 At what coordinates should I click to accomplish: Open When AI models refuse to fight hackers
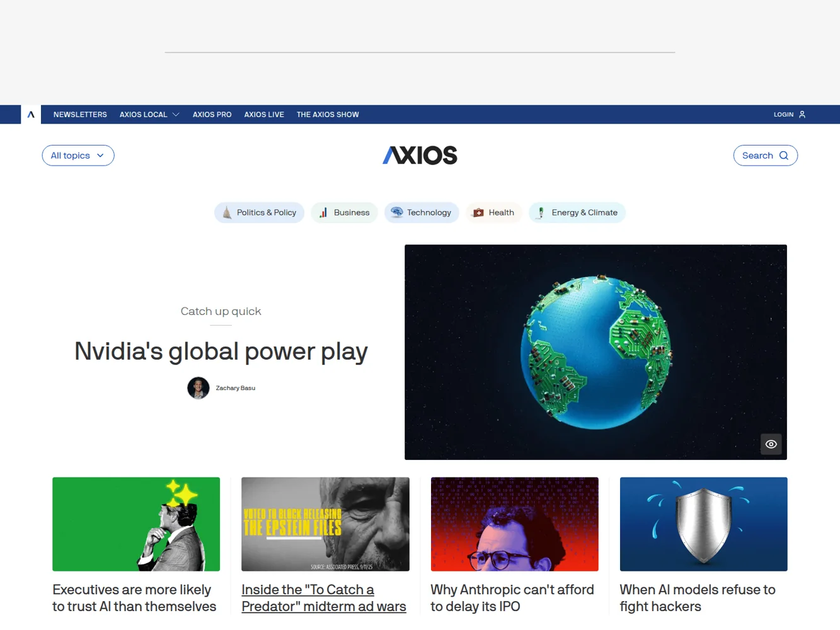[698, 598]
